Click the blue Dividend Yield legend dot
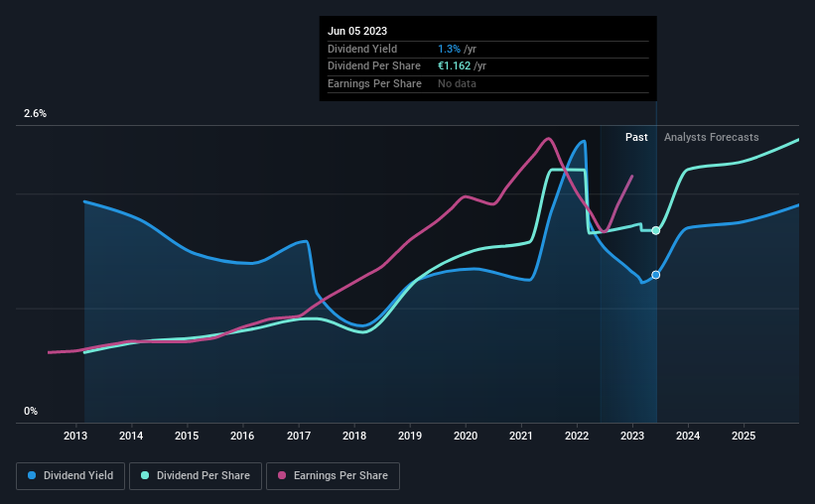This screenshot has width=815, height=504. (32, 475)
